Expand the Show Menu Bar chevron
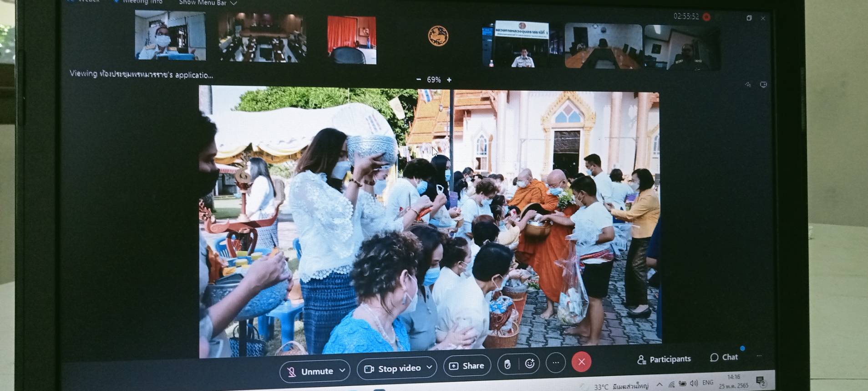The width and height of the screenshot is (868, 391). click(233, 3)
